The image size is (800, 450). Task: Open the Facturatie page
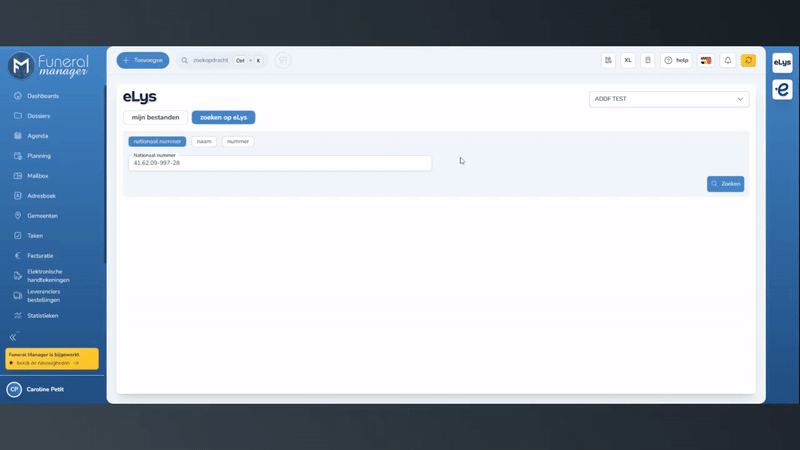tap(40, 255)
